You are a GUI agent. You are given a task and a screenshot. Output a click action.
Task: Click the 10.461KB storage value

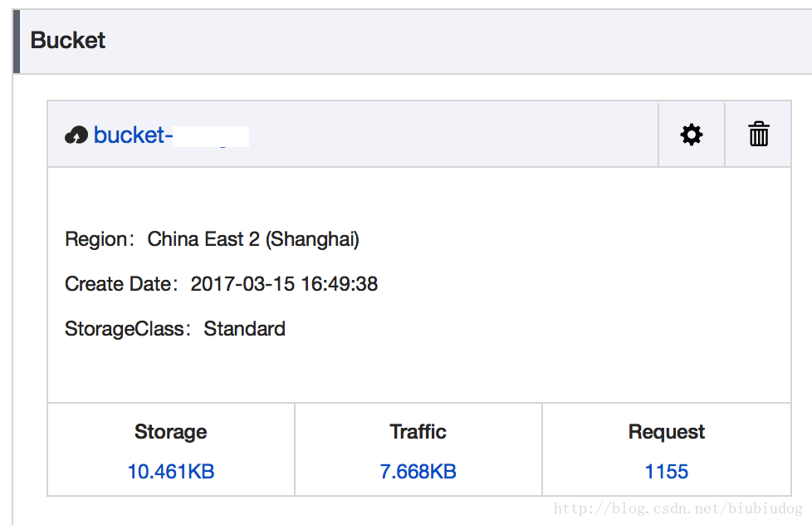click(x=171, y=472)
